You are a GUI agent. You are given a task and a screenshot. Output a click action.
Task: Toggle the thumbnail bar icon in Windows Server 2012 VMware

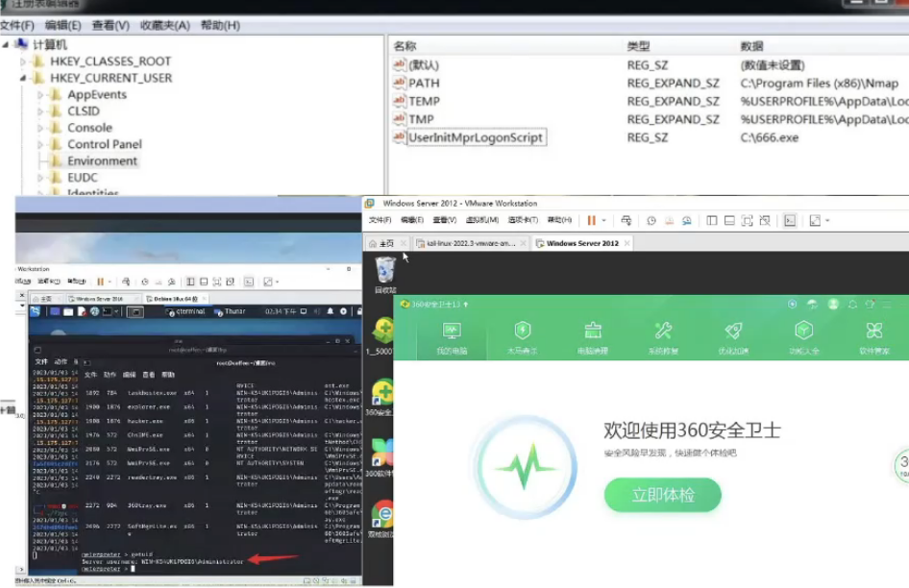coord(729,220)
